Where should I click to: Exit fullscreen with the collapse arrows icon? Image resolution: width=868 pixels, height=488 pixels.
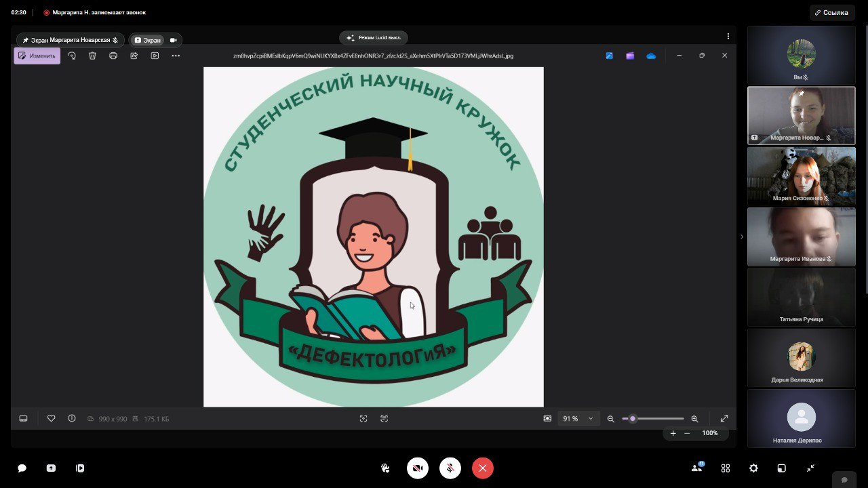pyautogui.click(x=810, y=468)
